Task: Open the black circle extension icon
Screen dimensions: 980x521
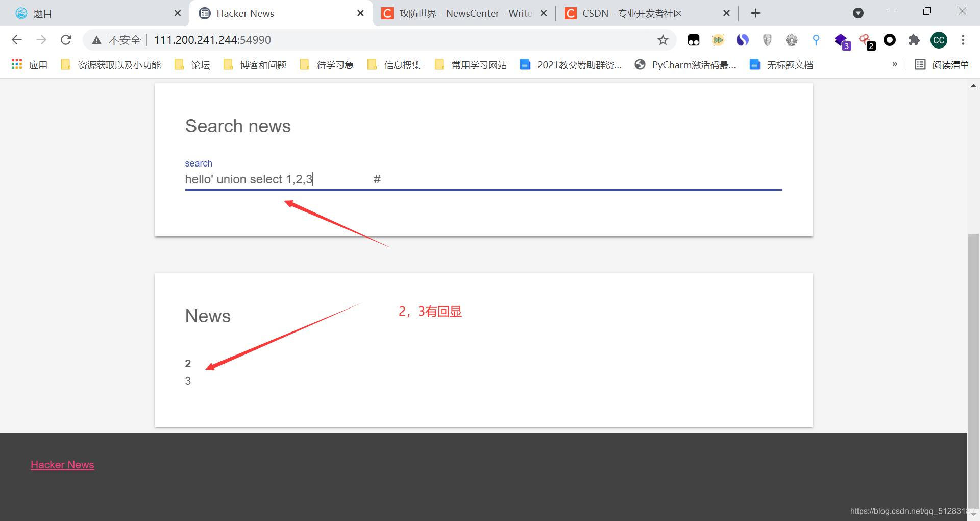Action: [x=890, y=40]
